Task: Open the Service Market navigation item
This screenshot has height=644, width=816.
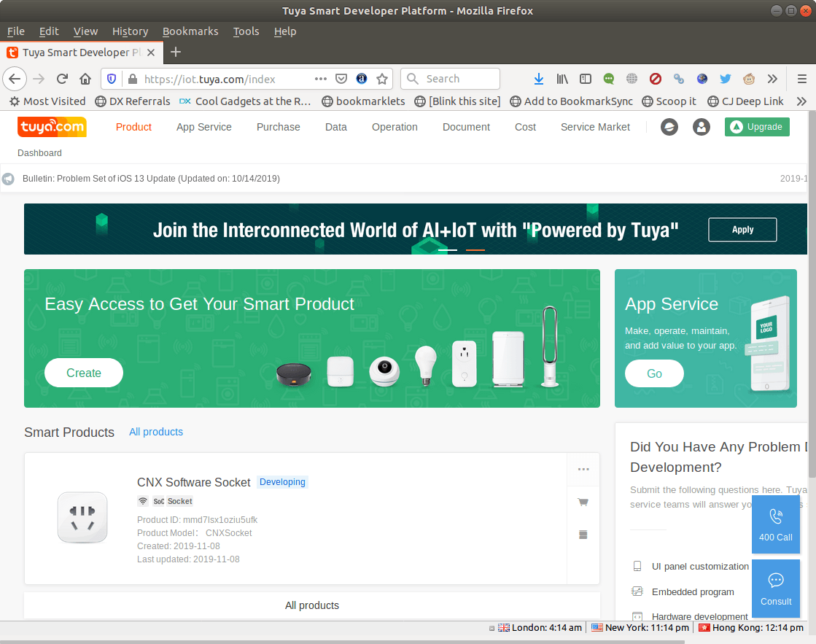Action: pos(595,127)
